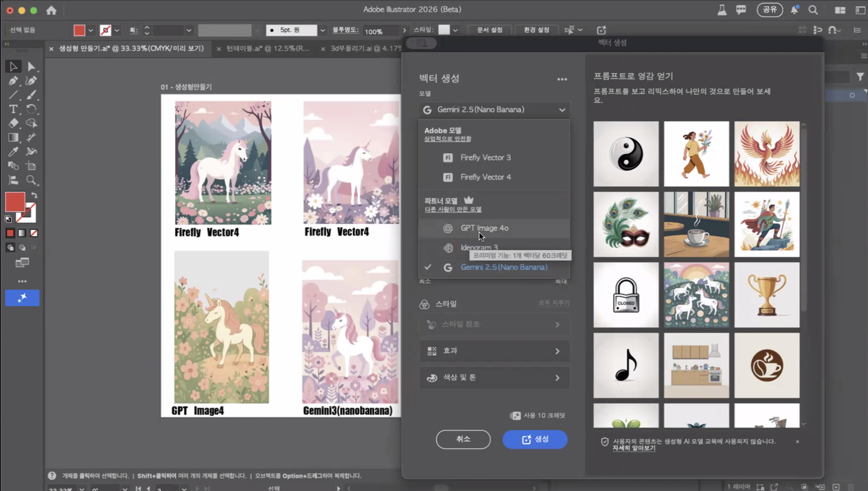The width and height of the screenshot is (868, 491).
Task: Open the stroke color dropdown arrow
Action: tap(117, 30)
